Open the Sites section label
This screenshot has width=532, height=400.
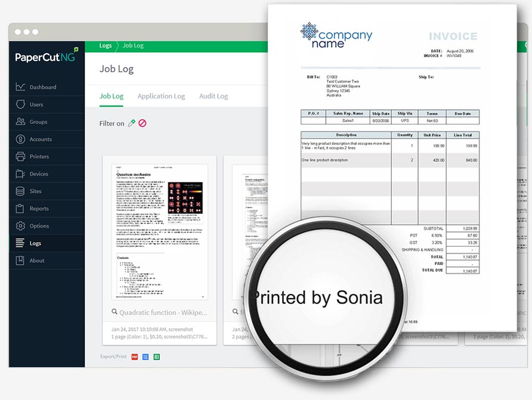(35, 191)
